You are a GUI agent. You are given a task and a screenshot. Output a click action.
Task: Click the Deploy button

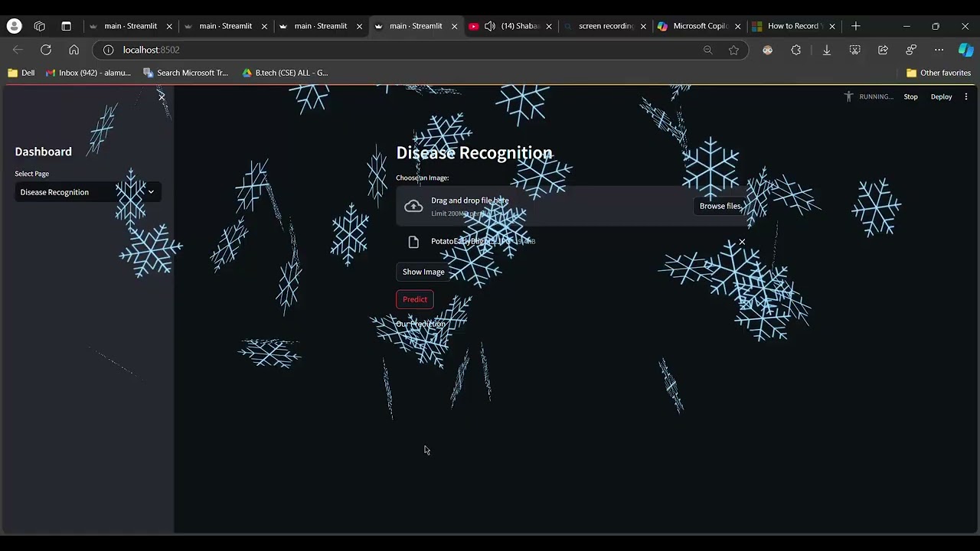pyautogui.click(x=941, y=96)
